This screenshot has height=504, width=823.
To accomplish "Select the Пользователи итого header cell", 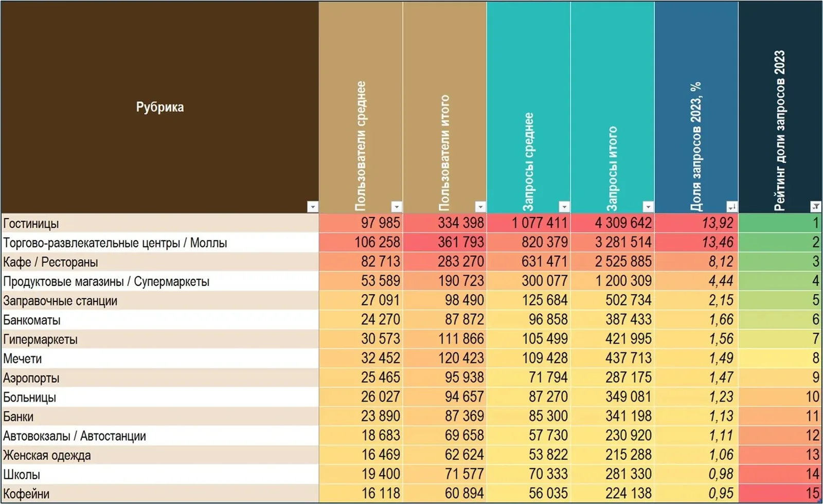I will point(444,107).
